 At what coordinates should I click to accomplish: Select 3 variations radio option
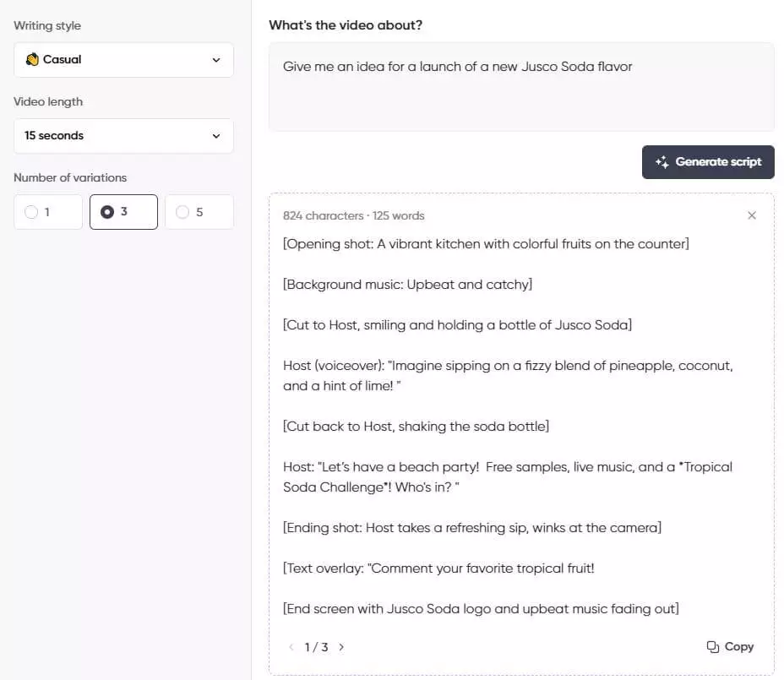click(123, 212)
